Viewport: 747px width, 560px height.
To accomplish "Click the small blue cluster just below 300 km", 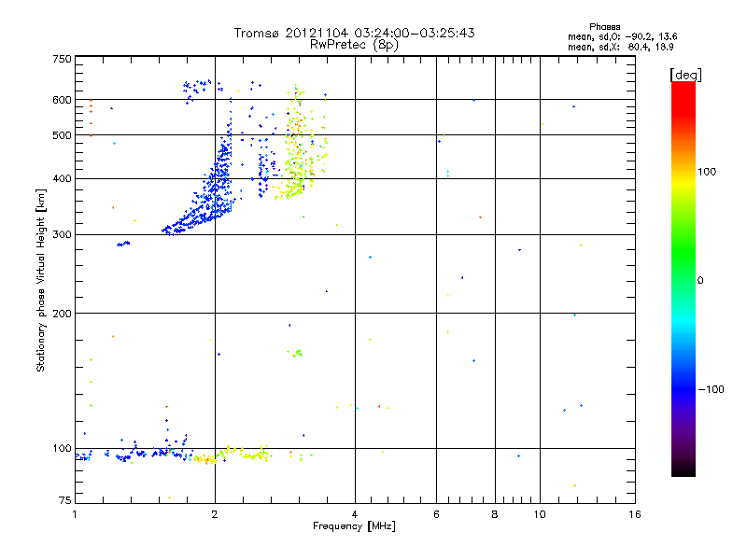I will click(123, 244).
